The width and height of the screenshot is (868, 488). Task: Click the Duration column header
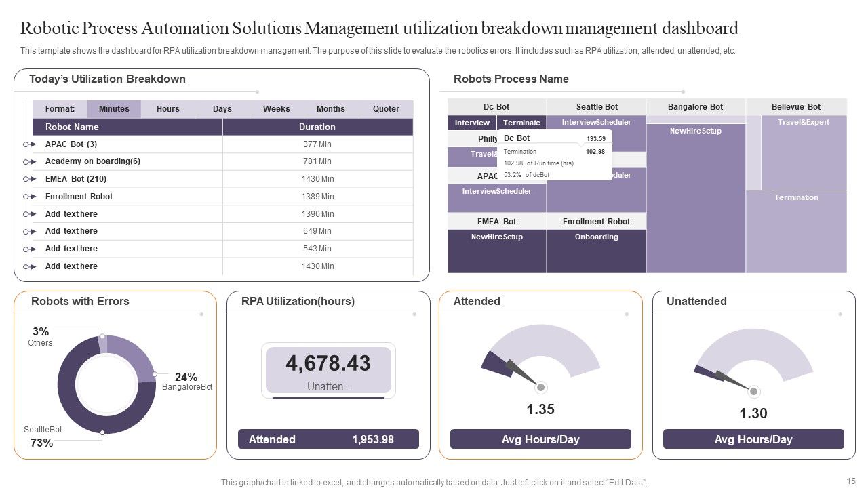pos(318,127)
